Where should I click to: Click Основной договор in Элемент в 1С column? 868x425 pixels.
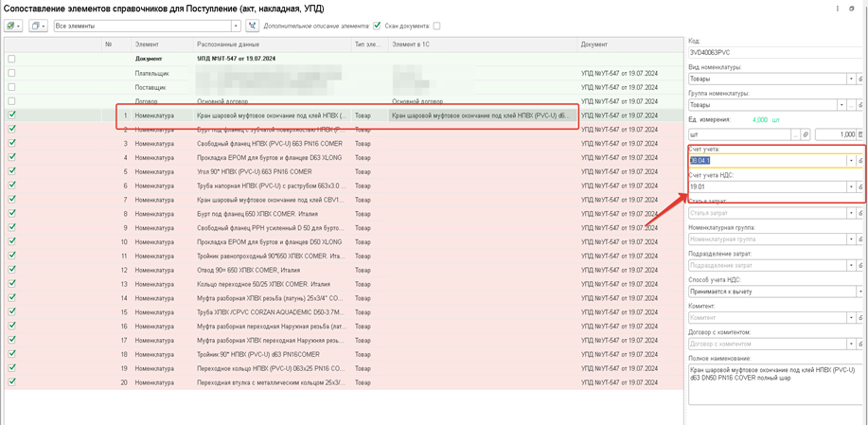pyautogui.click(x=417, y=102)
